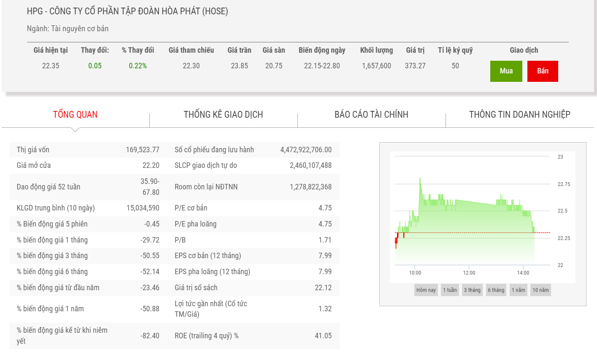Click the HPG company name heading
This screenshot has height=364, width=597.
point(127,11)
